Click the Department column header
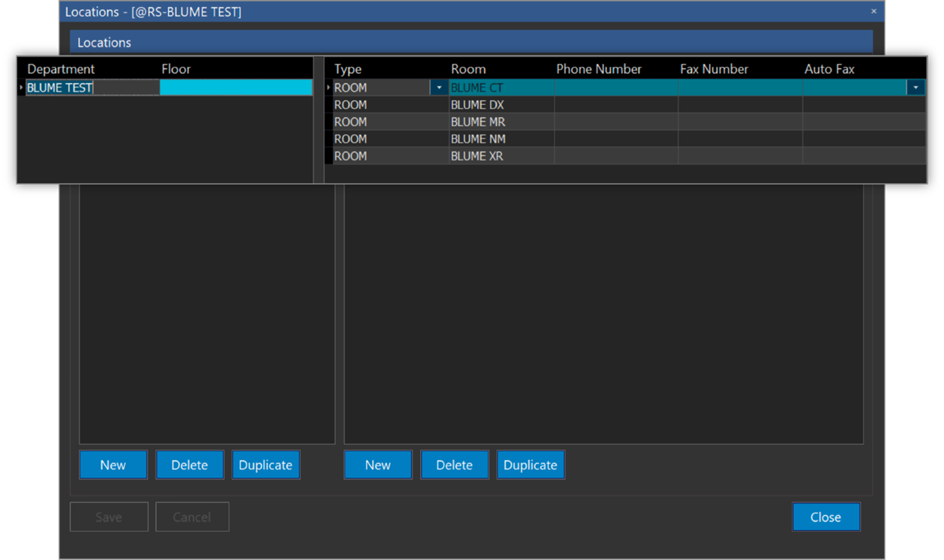 [61, 69]
